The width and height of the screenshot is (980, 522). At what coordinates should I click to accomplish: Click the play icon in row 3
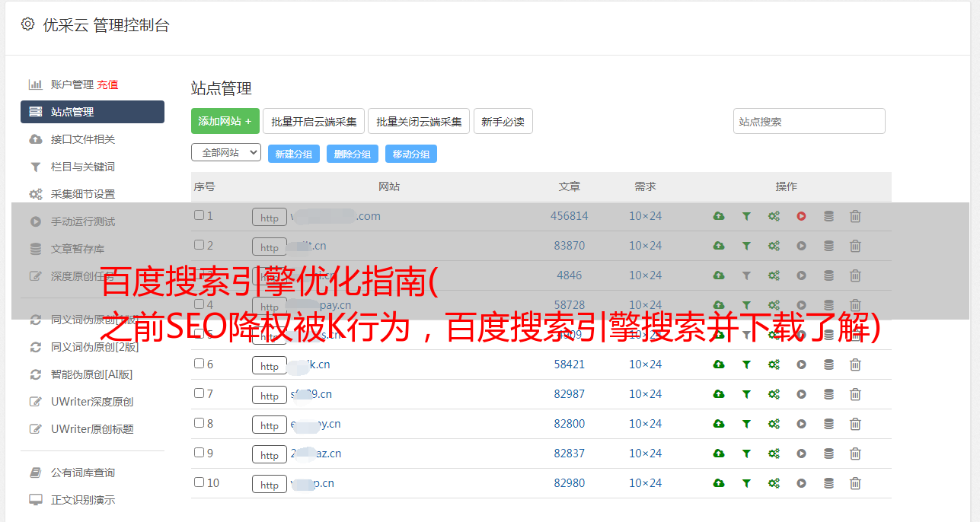click(801, 275)
